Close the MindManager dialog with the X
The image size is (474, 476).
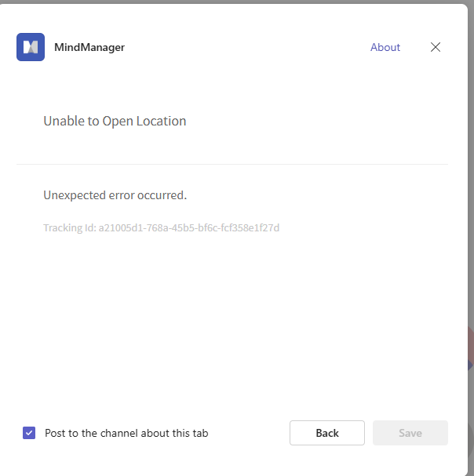(x=436, y=47)
